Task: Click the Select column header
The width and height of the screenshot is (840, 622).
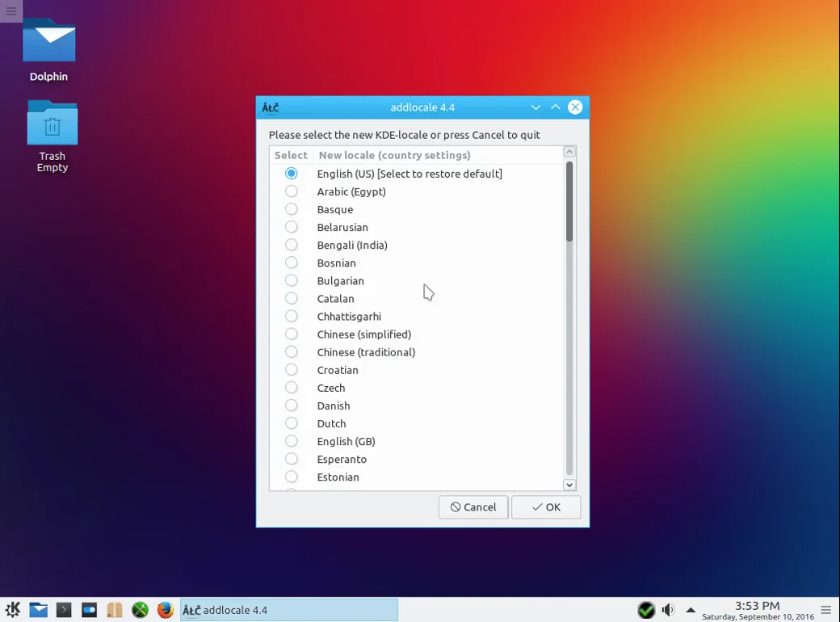Action: pos(292,155)
